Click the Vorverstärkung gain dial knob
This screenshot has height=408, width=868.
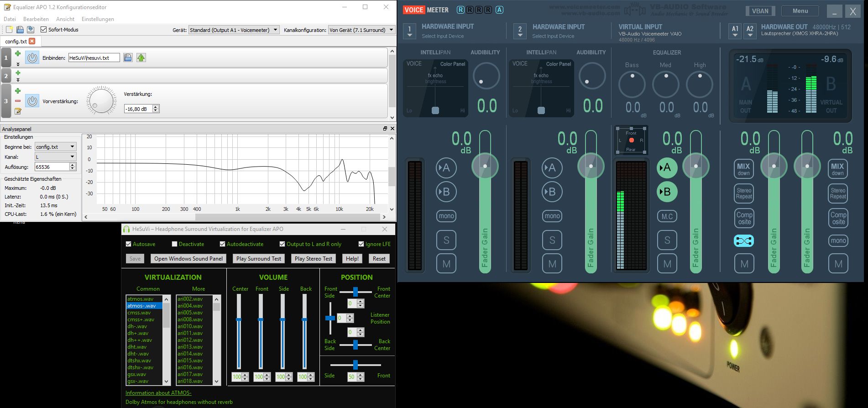[x=101, y=101]
